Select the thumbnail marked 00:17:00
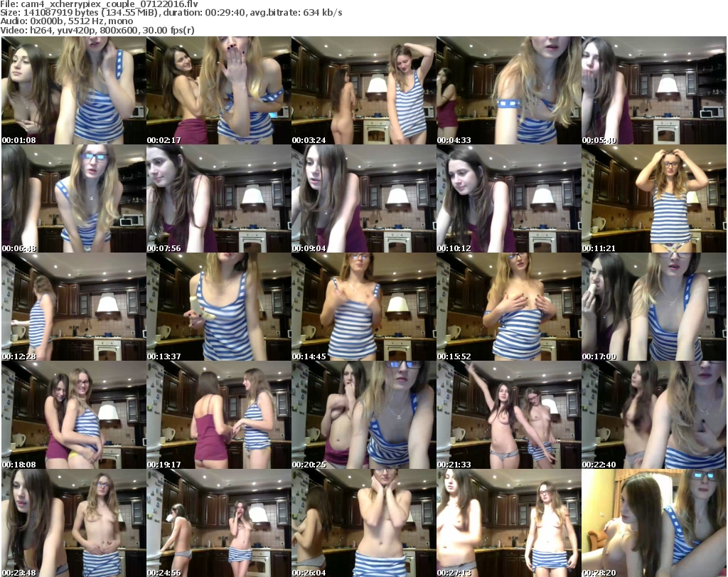This screenshot has height=577, width=728. coord(653,307)
